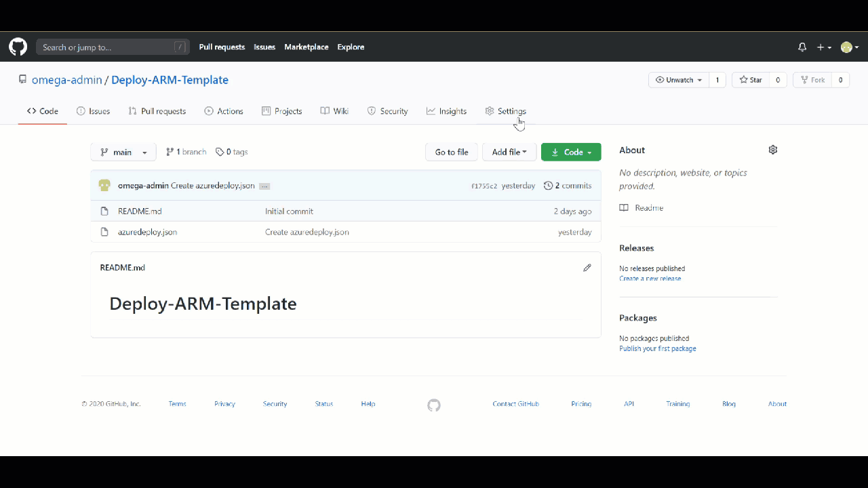Image resolution: width=868 pixels, height=488 pixels.
Task: Open the main branch dropdown
Action: (x=123, y=152)
